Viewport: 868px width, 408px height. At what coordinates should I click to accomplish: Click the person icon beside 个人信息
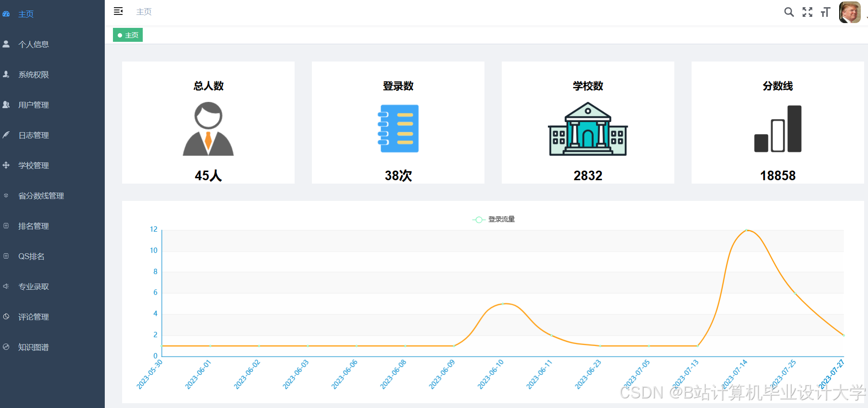click(6, 44)
